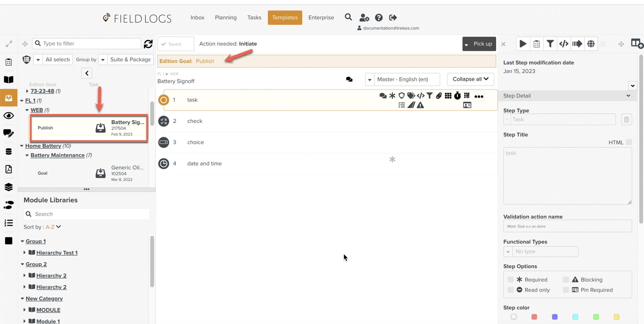This screenshot has width=644, height=324.
Task: Open the stopwatch timer icon on step 1
Action: point(457,96)
